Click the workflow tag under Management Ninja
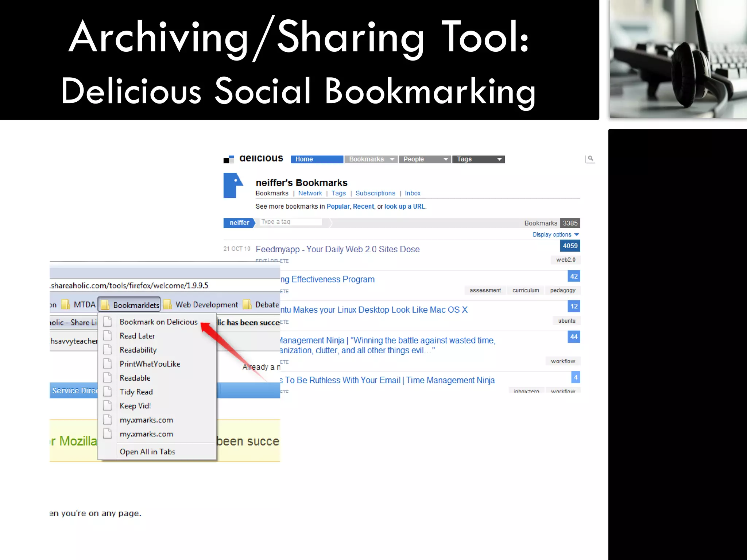Image resolution: width=747 pixels, height=560 pixels. tap(563, 361)
